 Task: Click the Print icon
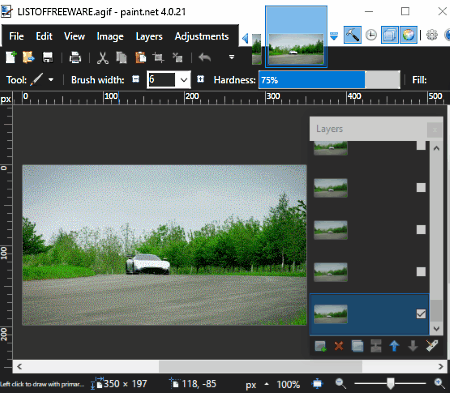coord(75,58)
